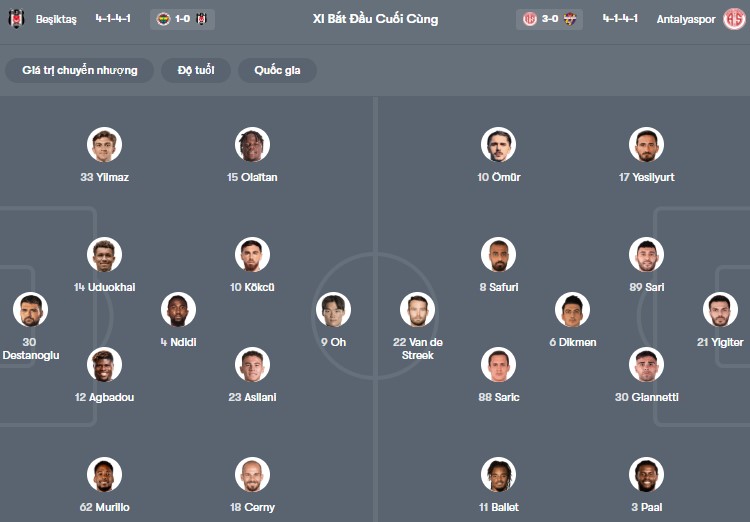This screenshot has width=750, height=522.
Task: Open Ballet's player avatar
Action: (x=497, y=475)
